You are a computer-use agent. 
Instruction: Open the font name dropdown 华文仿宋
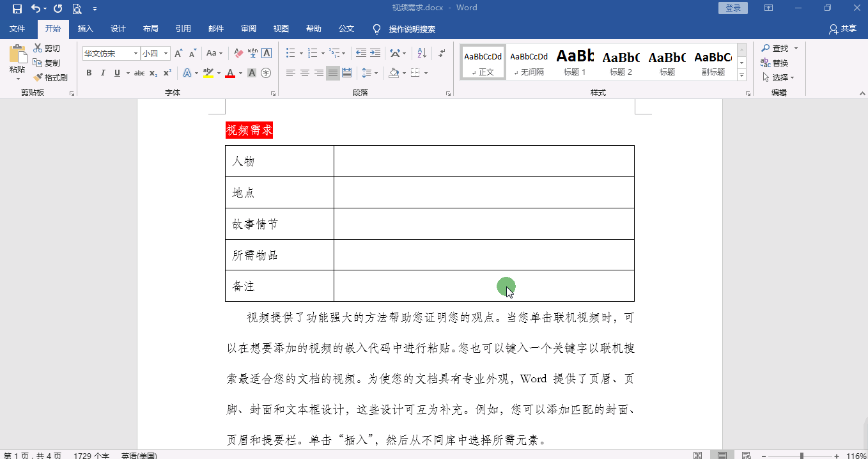pos(136,54)
